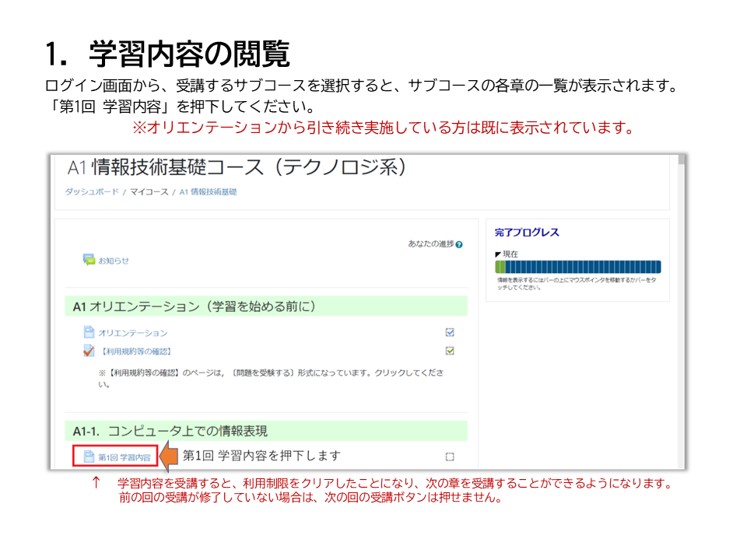
Task: Click the オリエンテーション page icon
Action: coord(89,332)
